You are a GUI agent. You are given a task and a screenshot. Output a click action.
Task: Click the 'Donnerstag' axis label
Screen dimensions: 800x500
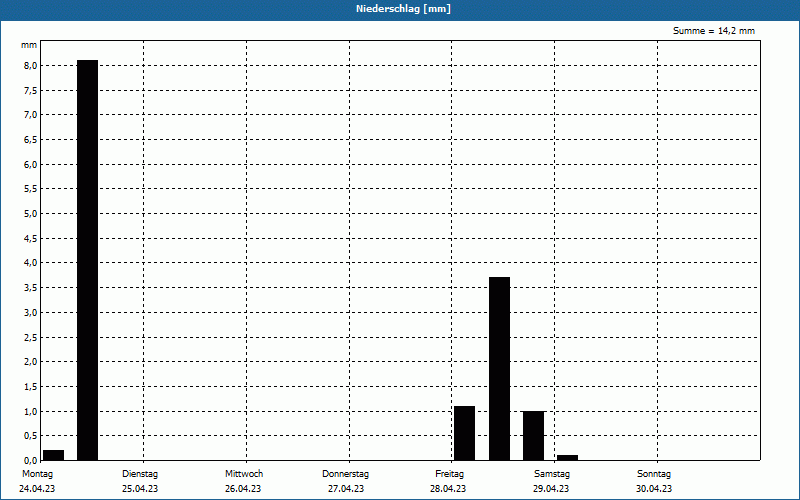pyautogui.click(x=345, y=474)
